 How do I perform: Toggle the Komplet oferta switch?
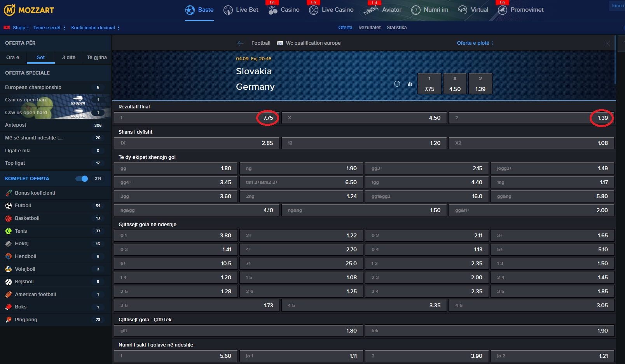coord(82,179)
